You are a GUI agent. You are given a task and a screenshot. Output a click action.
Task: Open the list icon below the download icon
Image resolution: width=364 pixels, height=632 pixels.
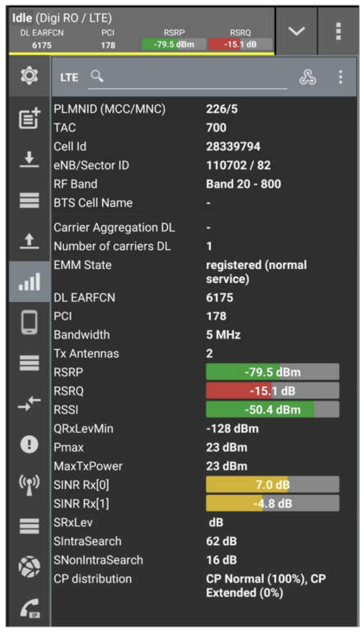pos(29,200)
